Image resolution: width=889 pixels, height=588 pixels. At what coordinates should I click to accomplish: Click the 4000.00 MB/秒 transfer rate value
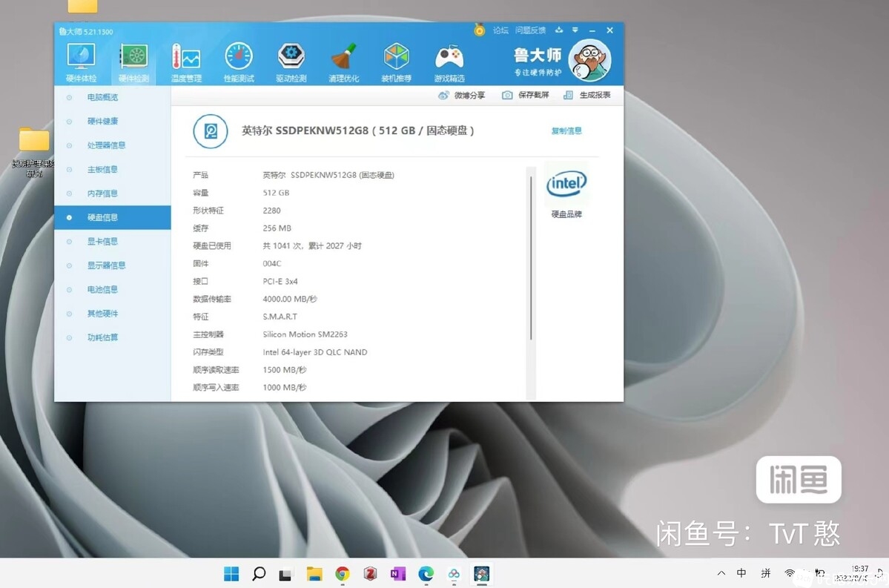[x=290, y=299]
